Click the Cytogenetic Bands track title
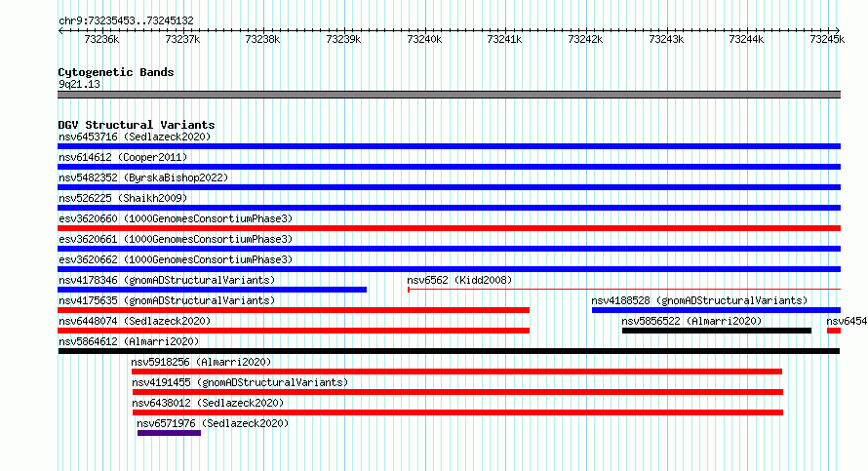Image resolution: width=868 pixels, height=471 pixels. (x=116, y=72)
